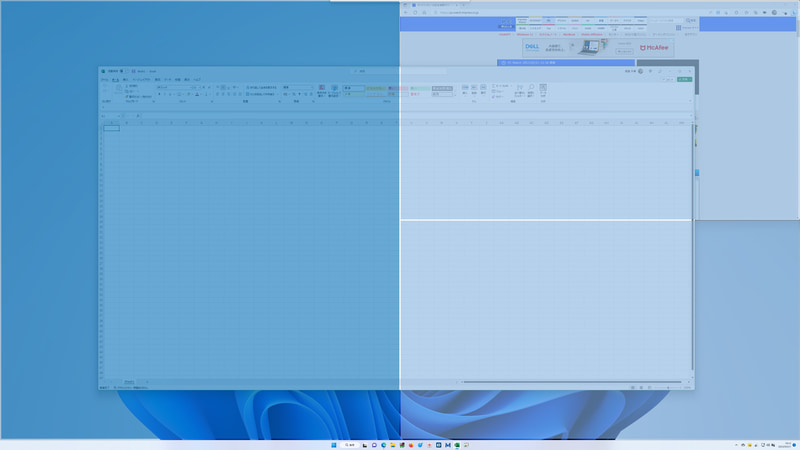Click the green Share button in Excel
This screenshot has width=800, height=450.
pyautogui.click(x=684, y=80)
